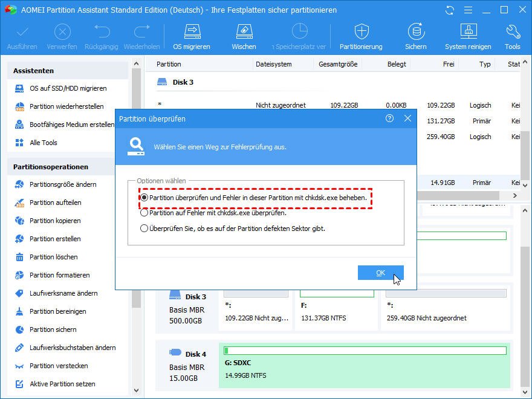The image size is (532, 399).
Task: Close the Partition überprüfen dialog
Action: 408,118
